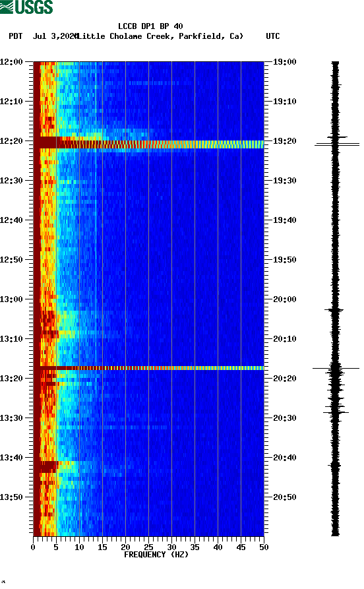Click the seismogram burst near 20:29 UTC

click(x=336, y=412)
